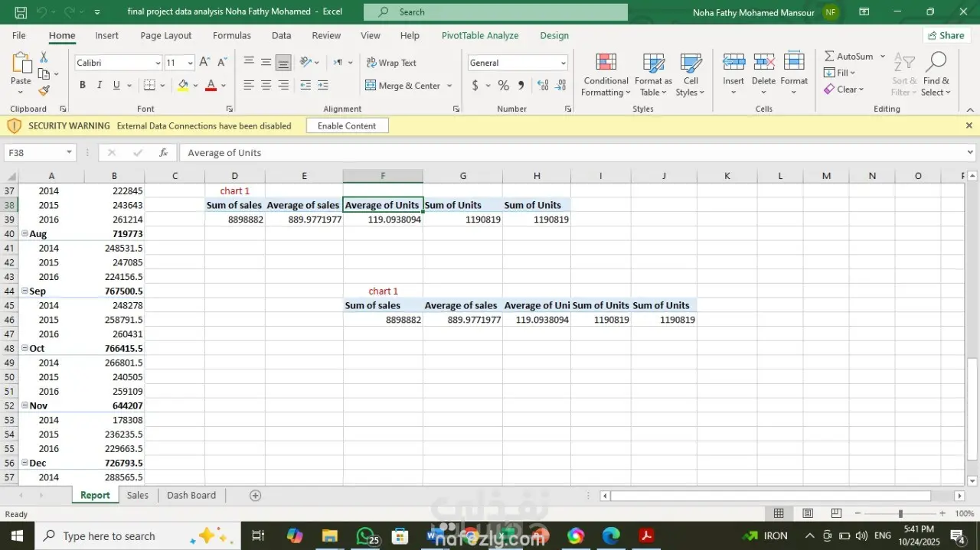The image size is (980, 550).
Task: Click the Insert cells icon
Action: (x=733, y=63)
